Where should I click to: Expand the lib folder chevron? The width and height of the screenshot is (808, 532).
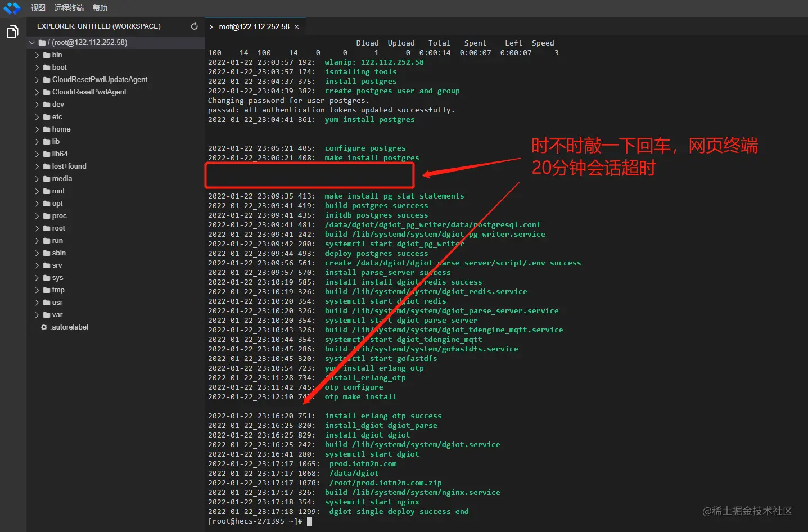coord(37,142)
